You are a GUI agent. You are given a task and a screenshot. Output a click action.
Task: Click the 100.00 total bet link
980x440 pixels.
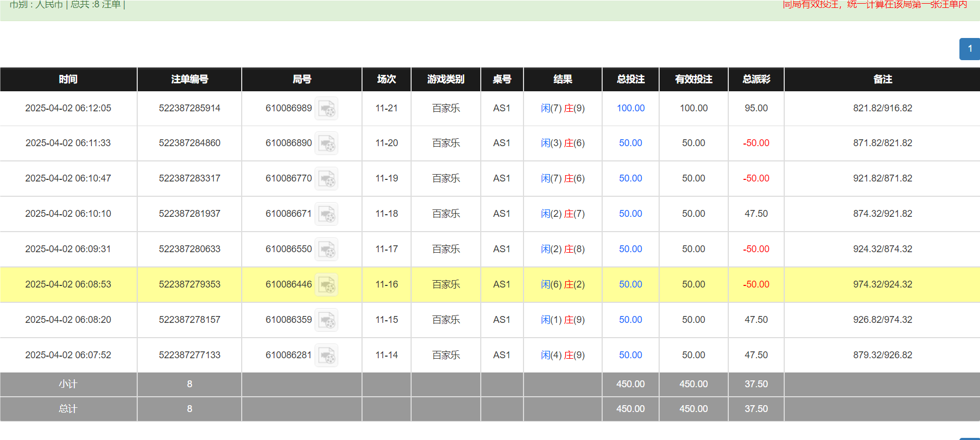pyautogui.click(x=630, y=108)
